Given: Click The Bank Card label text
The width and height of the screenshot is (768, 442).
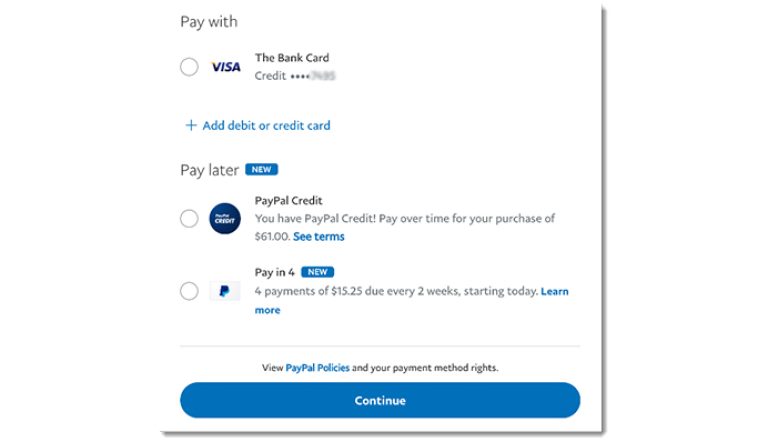Looking at the screenshot, I should [x=292, y=58].
